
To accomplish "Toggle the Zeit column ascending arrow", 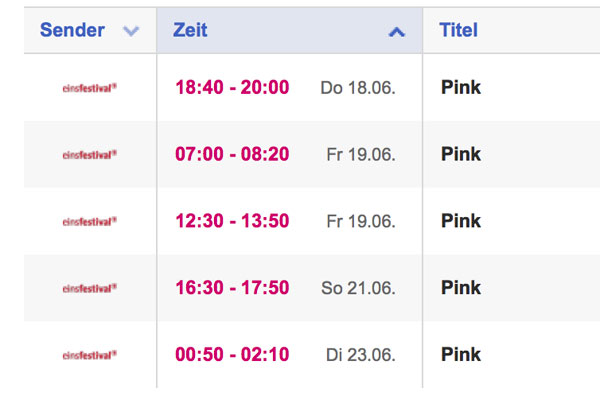I will pos(397,32).
